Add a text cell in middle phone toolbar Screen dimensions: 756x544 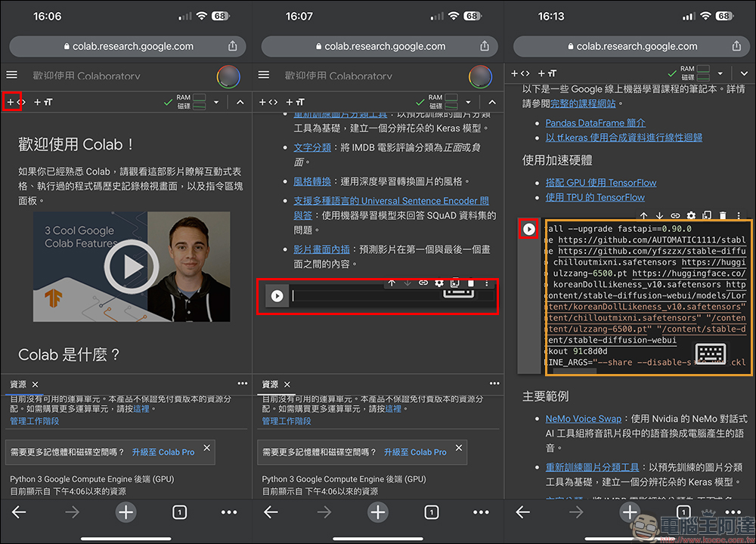(x=295, y=102)
